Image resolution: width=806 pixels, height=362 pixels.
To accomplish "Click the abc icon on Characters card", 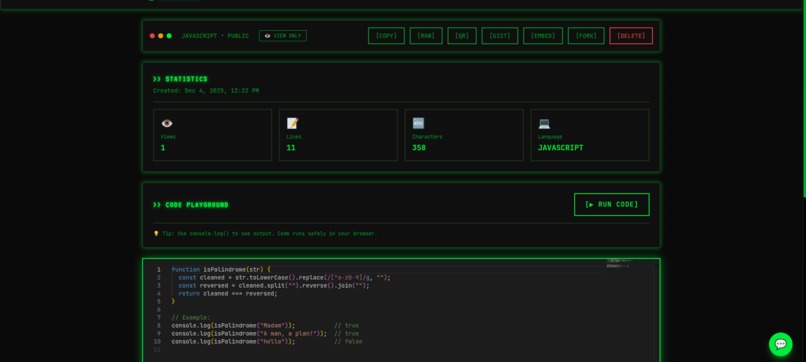I will coord(418,123).
